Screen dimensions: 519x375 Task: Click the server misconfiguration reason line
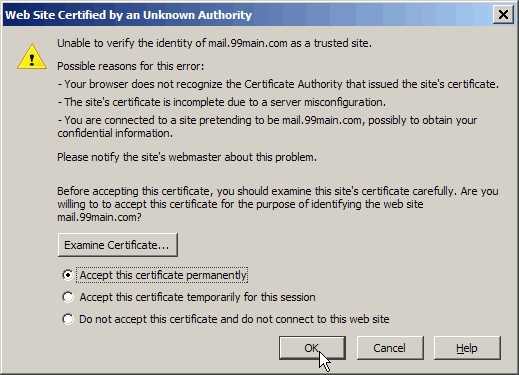pos(222,102)
